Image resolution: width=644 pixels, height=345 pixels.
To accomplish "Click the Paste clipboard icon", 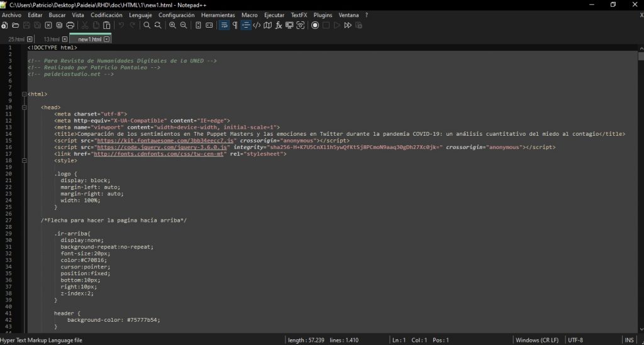I will pyautogui.click(x=107, y=25).
